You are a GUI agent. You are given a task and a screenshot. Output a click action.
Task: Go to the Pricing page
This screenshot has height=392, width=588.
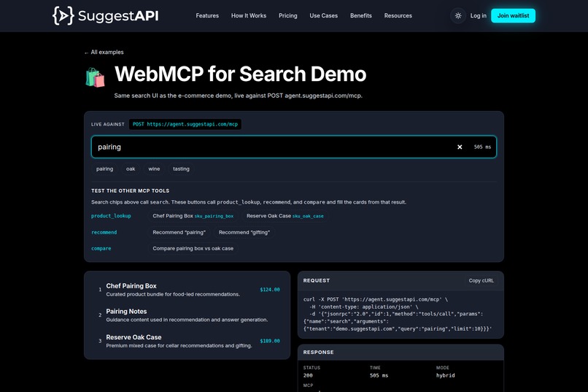click(x=288, y=16)
